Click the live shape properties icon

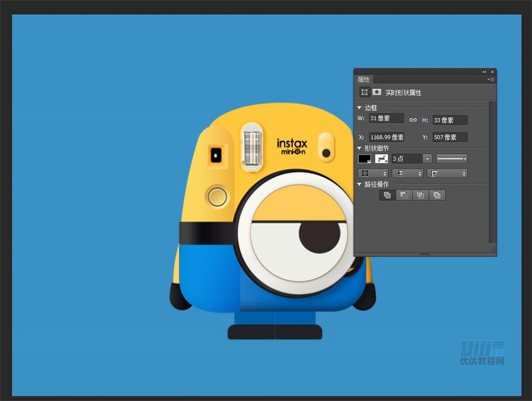pyautogui.click(x=364, y=92)
